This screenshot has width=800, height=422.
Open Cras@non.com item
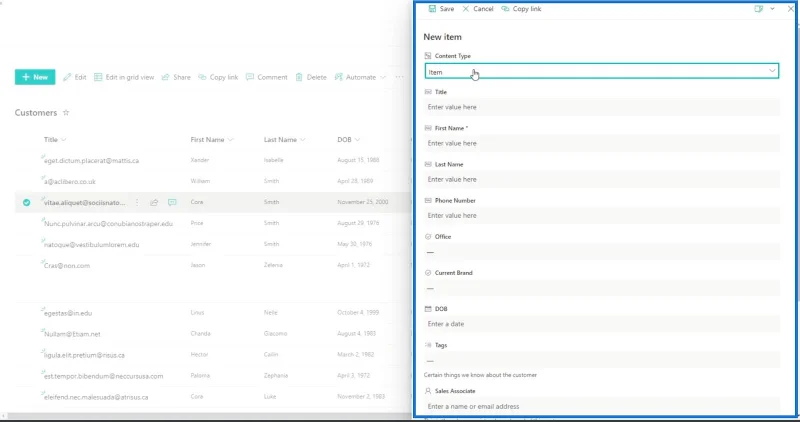pyautogui.click(x=67, y=266)
